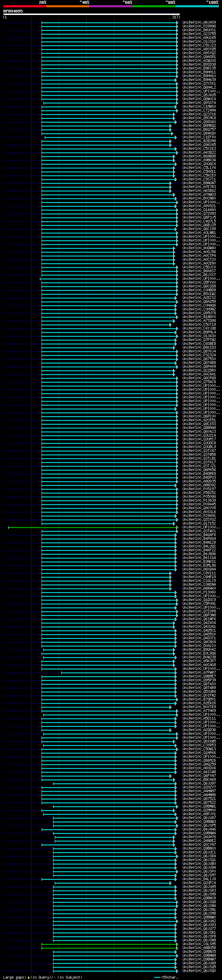This screenshot has width=222, height=980.
Task: Select label UniRef100_B9RI35
Action: point(199,68)
